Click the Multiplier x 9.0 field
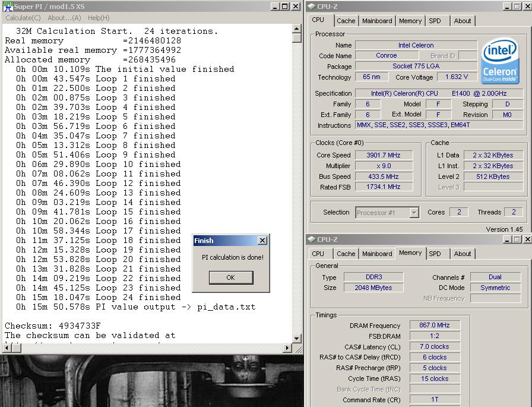The width and height of the screenshot is (532, 407). tap(384, 166)
